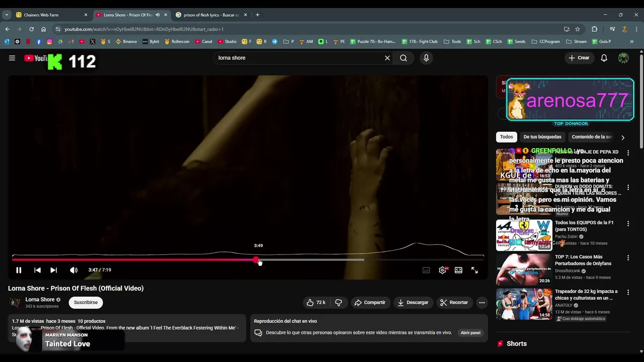Open the browser extensions puzzle icon

point(595,29)
